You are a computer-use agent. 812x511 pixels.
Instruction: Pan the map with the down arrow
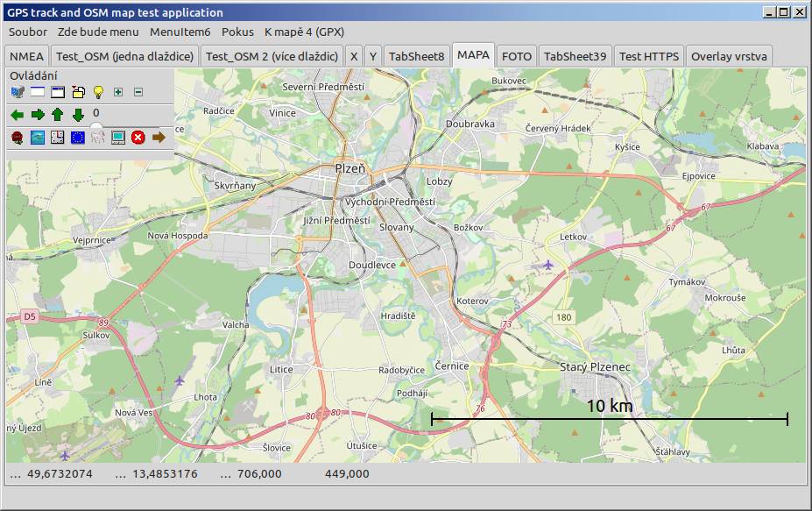(78, 115)
